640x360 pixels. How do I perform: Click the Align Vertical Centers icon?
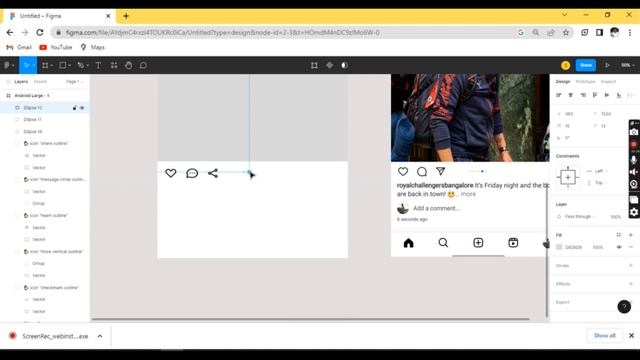tap(607, 95)
